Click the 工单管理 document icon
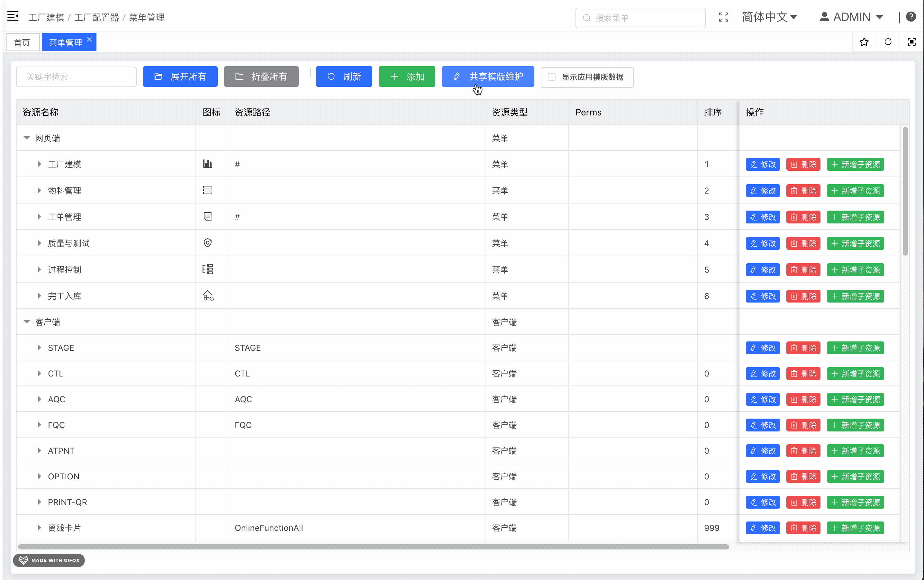The image size is (924, 580). coord(208,216)
